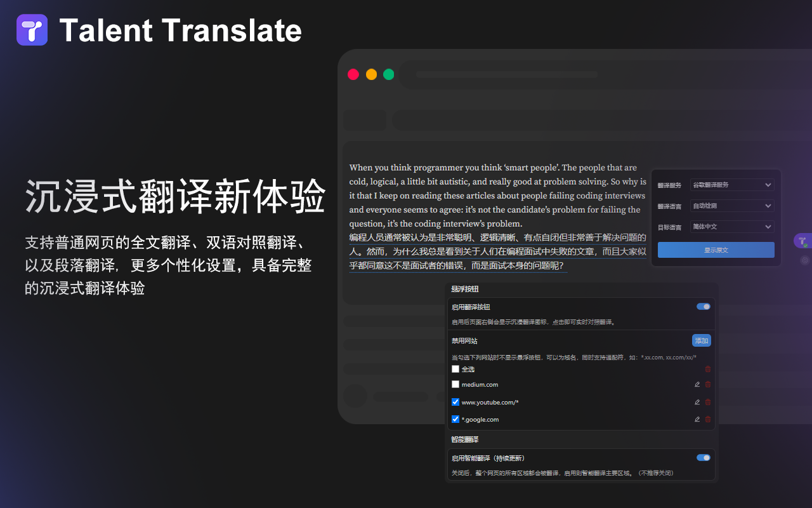Edit the *.google.com entry
Viewport: 812px width, 508px height.
click(697, 419)
